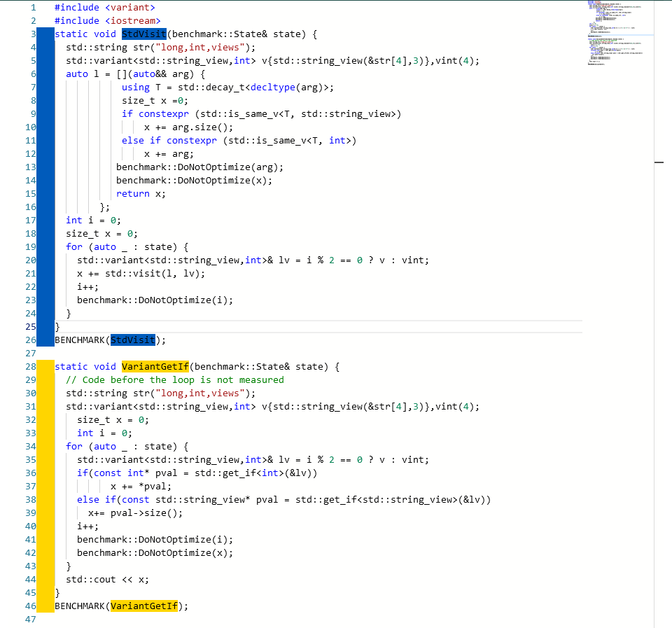This screenshot has width=672, height=628.
Task: Click 'x += arg.size();' on line 10
Action: pos(188,127)
